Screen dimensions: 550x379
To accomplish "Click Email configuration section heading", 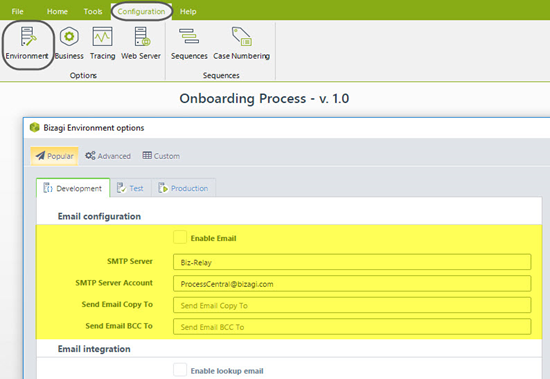I will coord(99,216).
